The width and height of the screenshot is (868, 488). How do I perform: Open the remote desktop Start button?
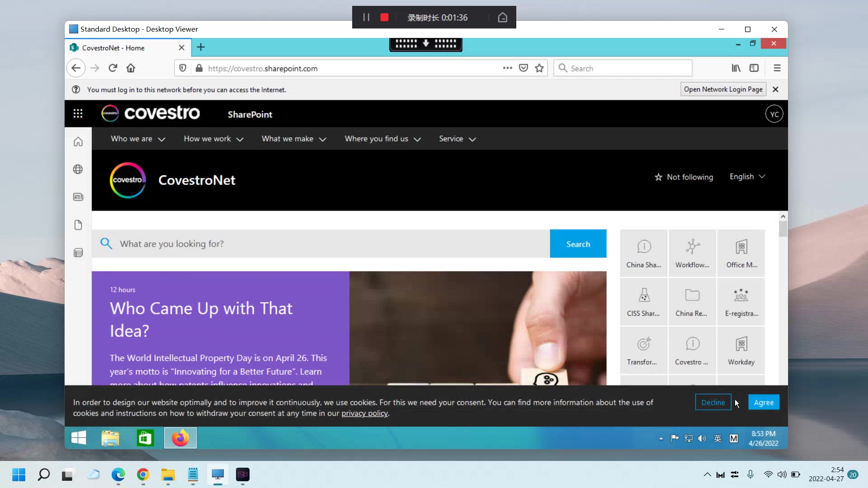click(x=79, y=438)
